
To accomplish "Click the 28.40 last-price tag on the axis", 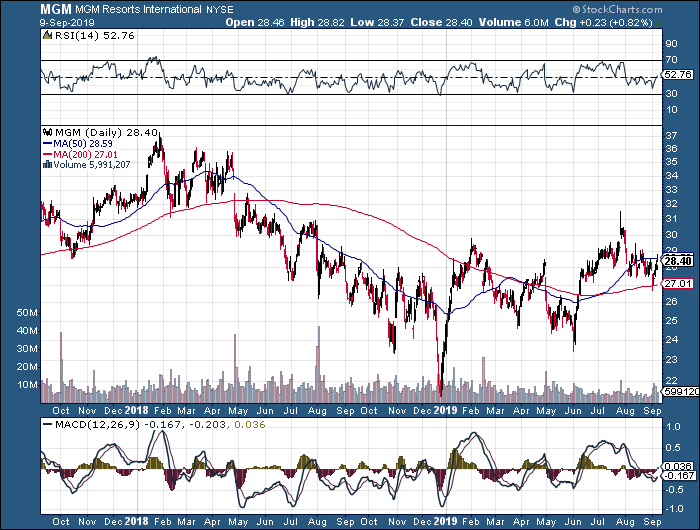I will coord(678,261).
